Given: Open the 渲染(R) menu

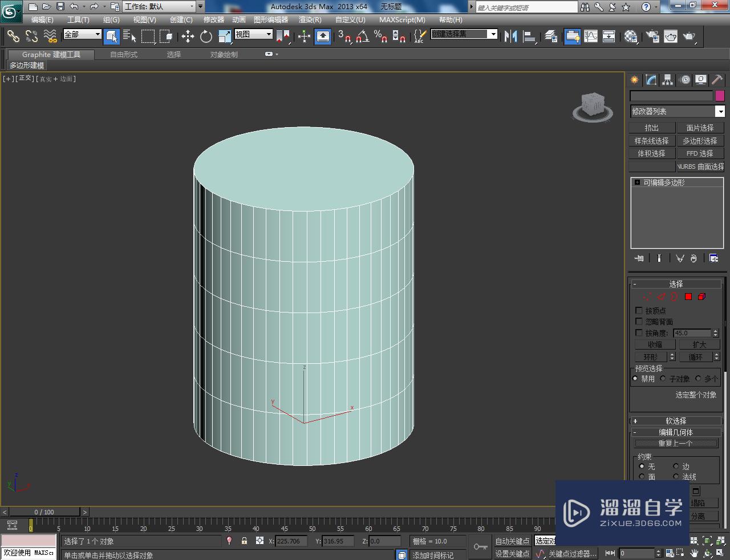Looking at the screenshot, I should tap(310, 19).
